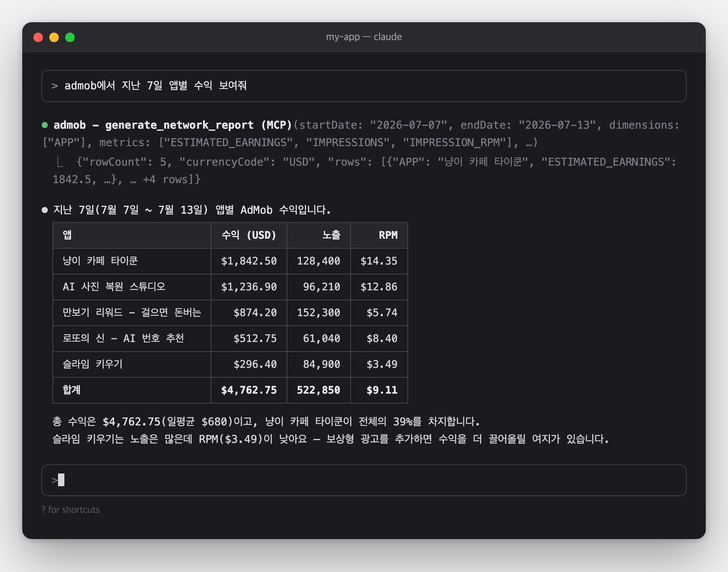
Task: Click the impressions value 84,900
Action: (x=321, y=364)
